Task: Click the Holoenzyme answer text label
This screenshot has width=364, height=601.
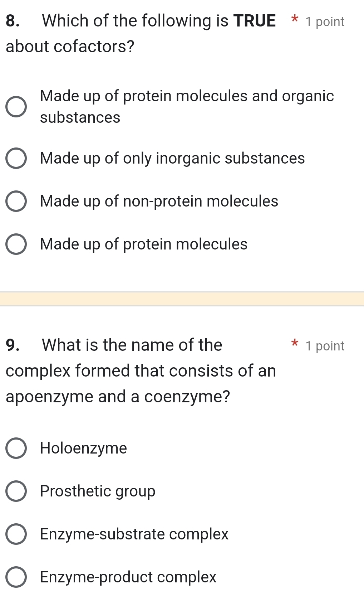Action: 83,448
